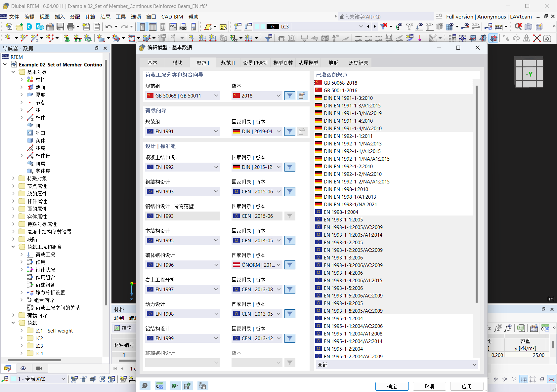Screen dimensions: 557x392
Task: Expand the 材料 tree node
Action: click(21, 80)
